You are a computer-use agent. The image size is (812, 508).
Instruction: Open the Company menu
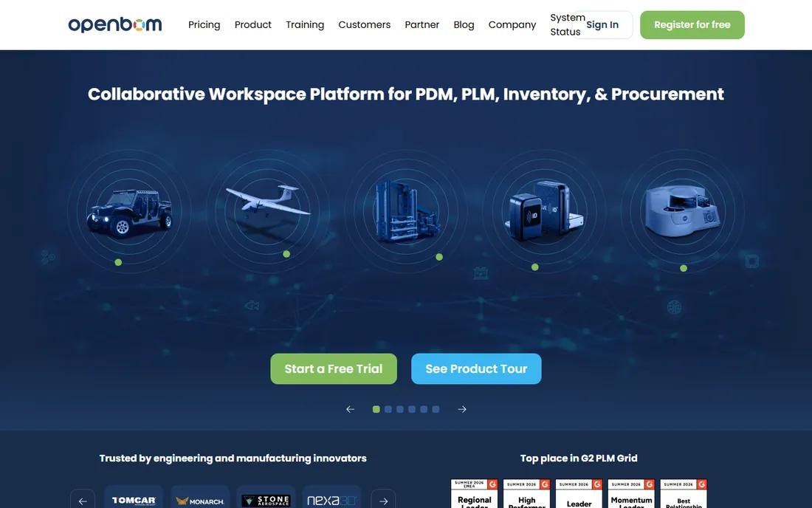(x=512, y=25)
